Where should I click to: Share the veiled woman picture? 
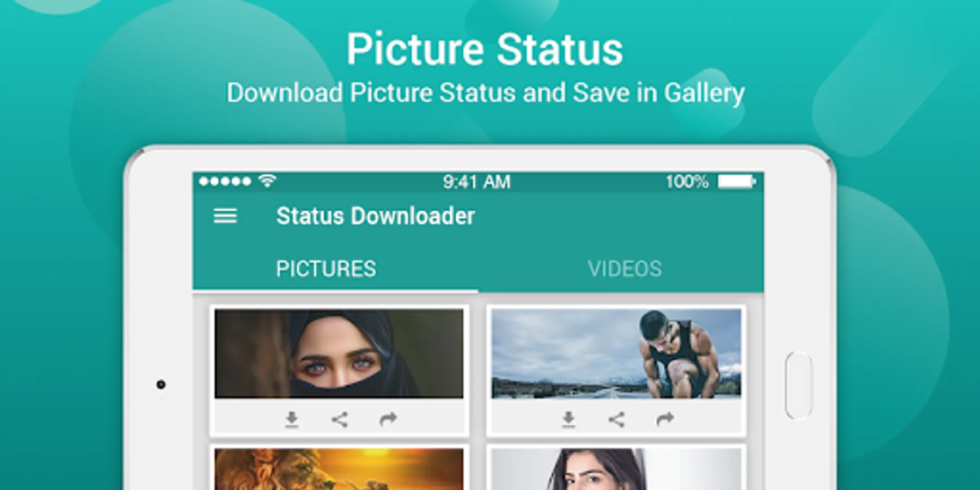pos(339,419)
